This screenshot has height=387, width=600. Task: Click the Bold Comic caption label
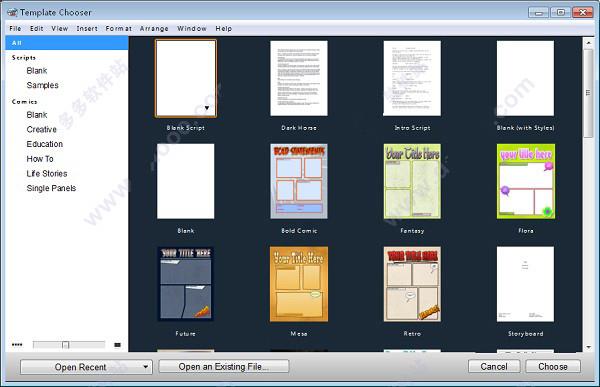[299, 231]
